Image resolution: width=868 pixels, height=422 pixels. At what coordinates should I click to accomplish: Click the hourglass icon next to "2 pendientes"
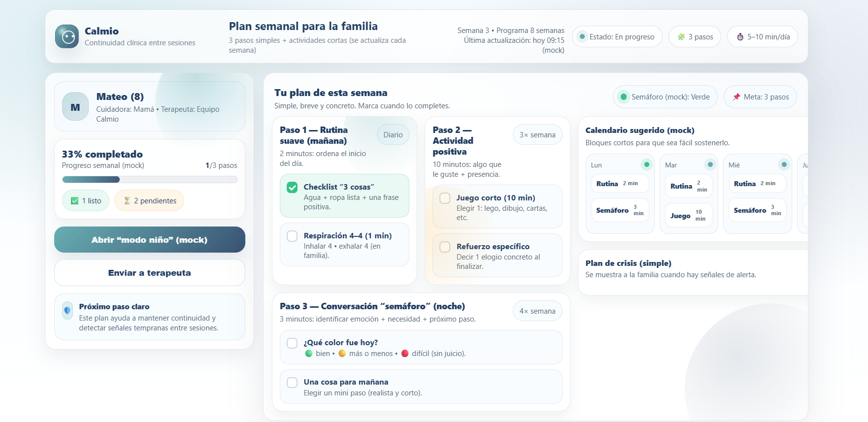(x=127, y=200)
